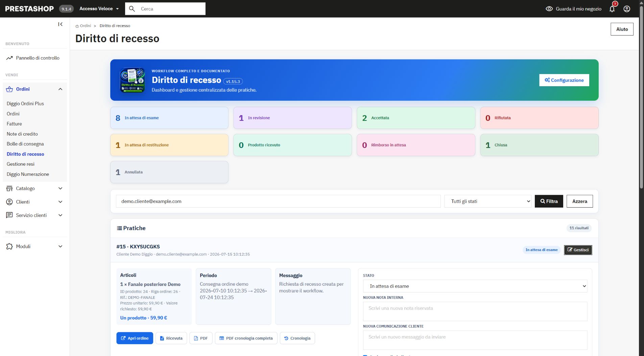Viewport: 644px width, 356px height.
Task: Expand the Servizio clienti chevron
Action: point(60,215)
